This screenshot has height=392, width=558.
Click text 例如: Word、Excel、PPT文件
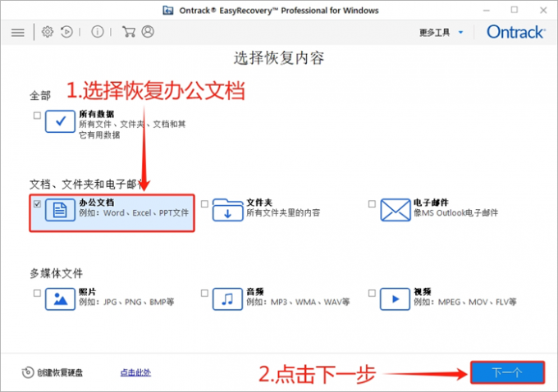134,212
